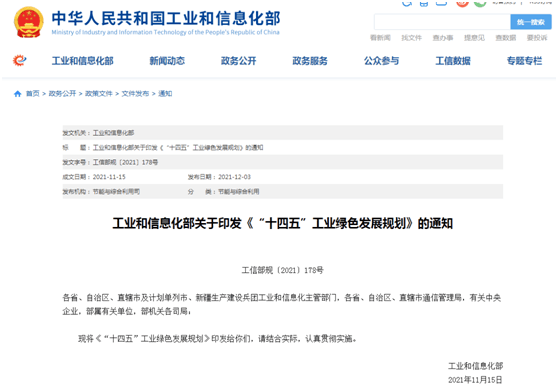Click centered document number 工信部规〔2021〕178号
This screenshot has height=387, width=558.
283,270
